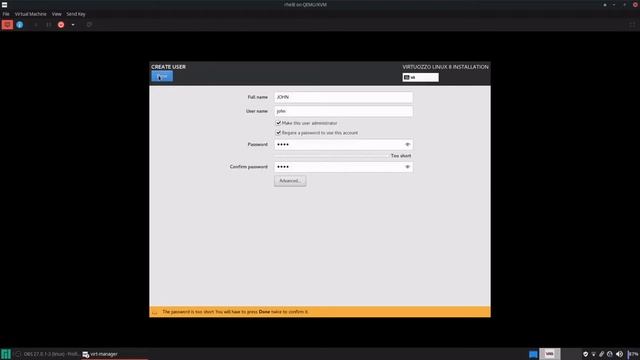
Task: Toggle Require a password checkbox
Action: tap(278, 133)
